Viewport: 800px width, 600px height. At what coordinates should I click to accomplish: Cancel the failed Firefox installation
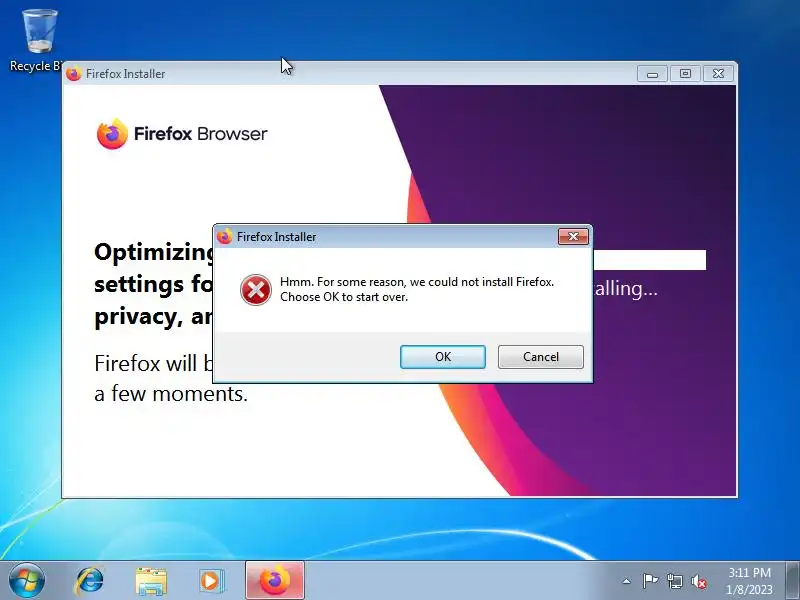pyautogui.click(x=540, y=357)
